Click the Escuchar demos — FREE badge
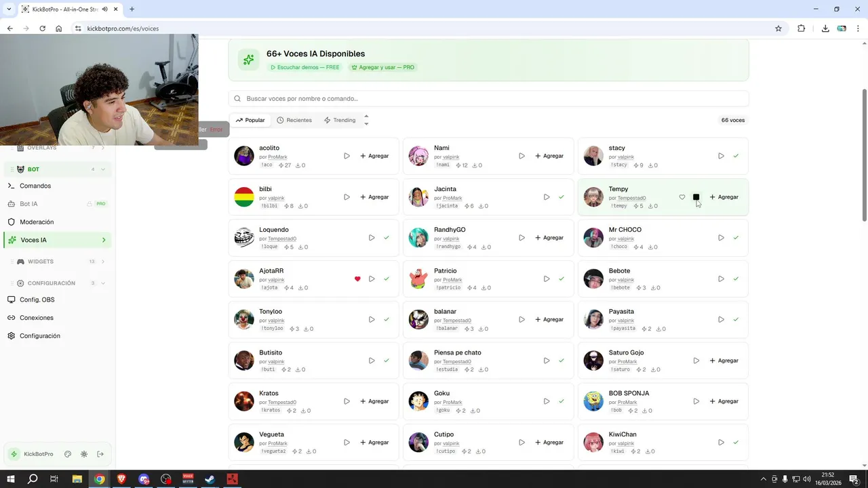Screen dimensions: 868x488 tap(304, 68)
